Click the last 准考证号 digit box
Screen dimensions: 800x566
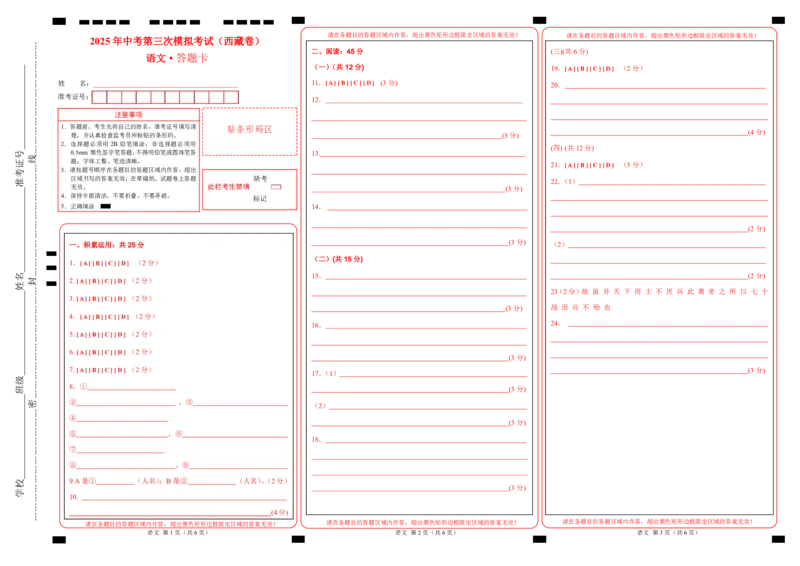pos(231,97)
